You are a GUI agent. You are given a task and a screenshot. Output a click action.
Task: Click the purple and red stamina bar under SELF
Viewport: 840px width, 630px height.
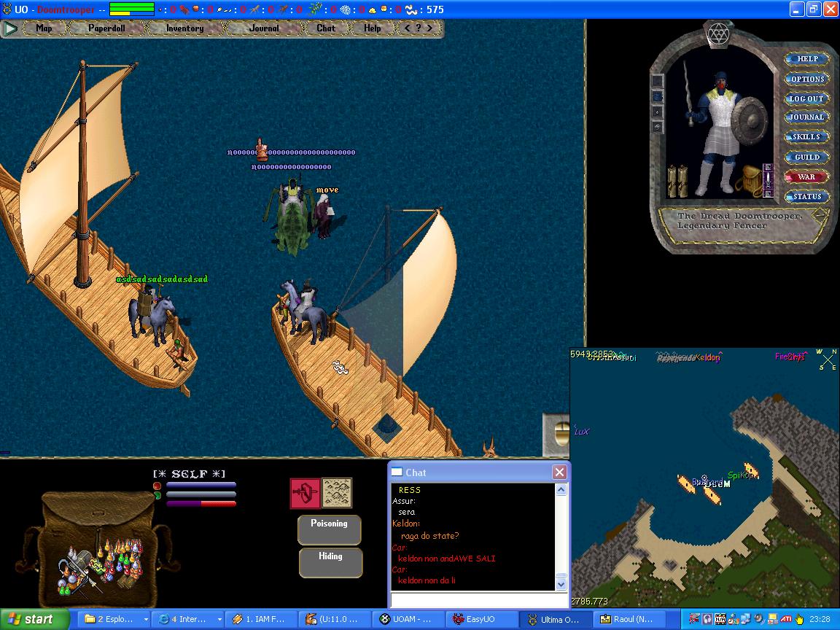pyautogui.click(x=201, y=504)
